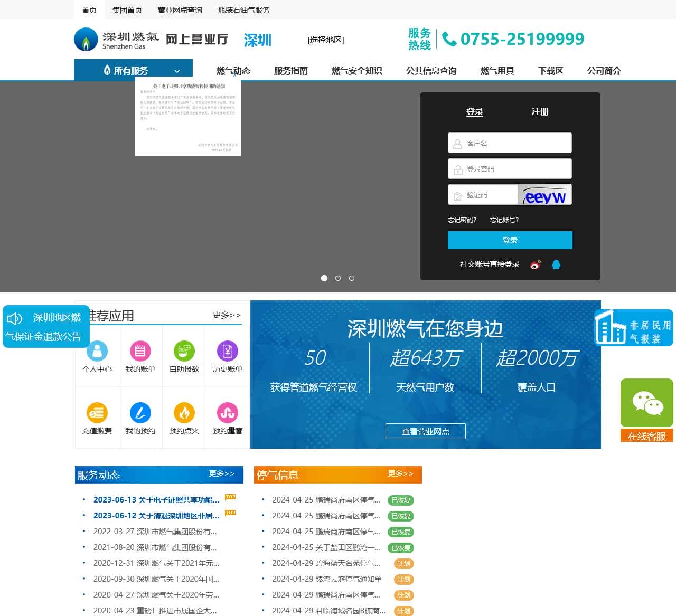Viewport: 676px width, 616px height.
Task: Click the hotline phone icon
Action: pyautogui.click(x=449, y=39)
